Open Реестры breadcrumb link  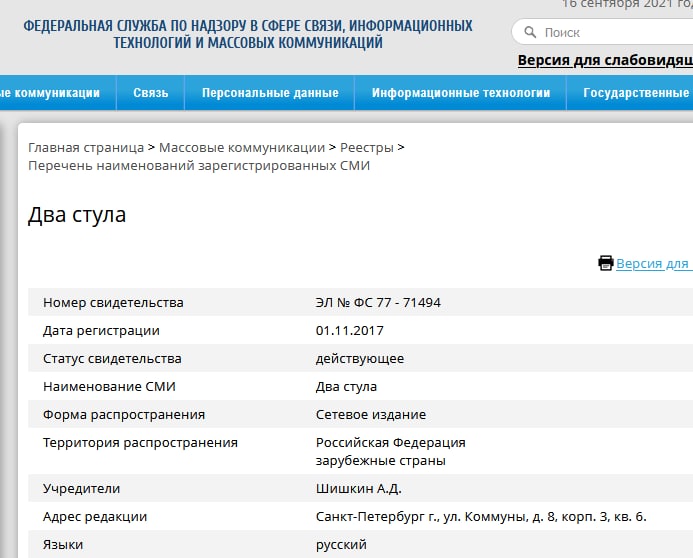tap(366, 147)
